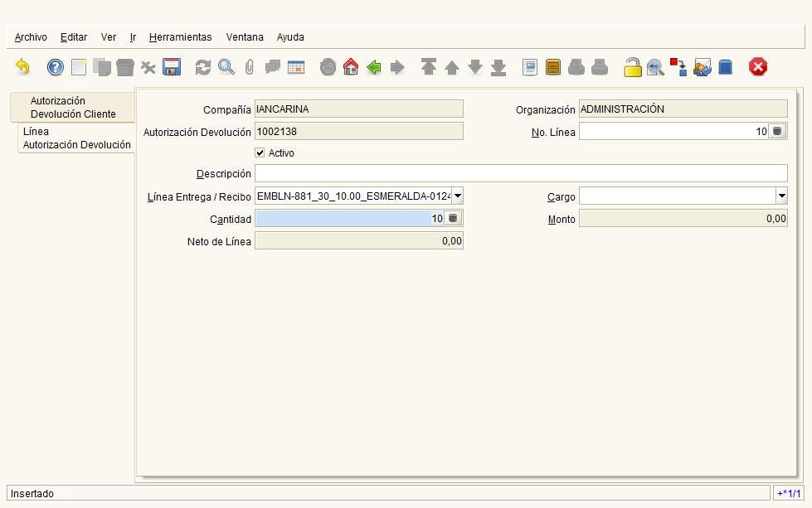
Task: Save the record with the floppy disk icon
Action: (172, 68)
